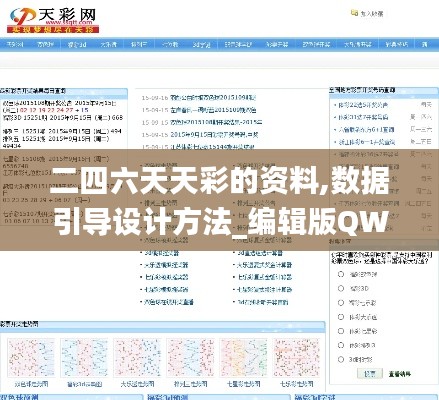Click the 加入收藏 favorites icon
This screenshot has height=400, width=439.
click(x=354, y=13)
